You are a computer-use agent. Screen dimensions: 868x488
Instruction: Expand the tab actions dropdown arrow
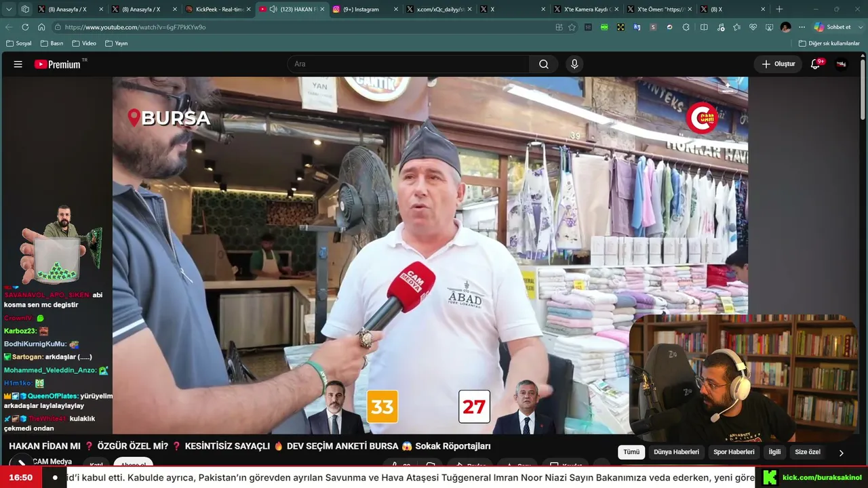pos(9,9)
